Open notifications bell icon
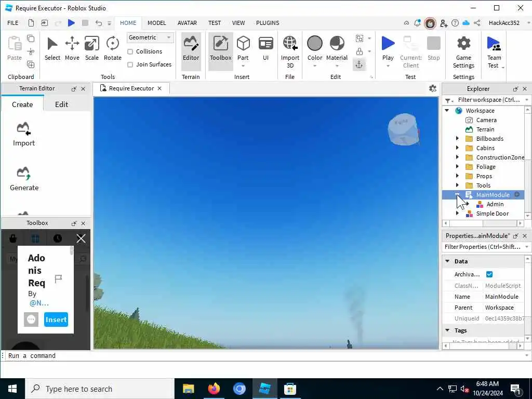The width and height of the screenshot is (532, 399). coord(417,23)
